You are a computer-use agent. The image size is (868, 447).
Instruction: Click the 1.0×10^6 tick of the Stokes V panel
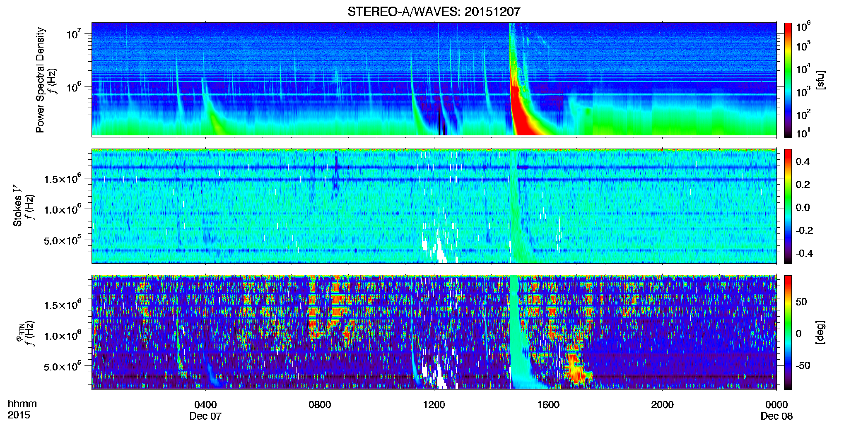coord(63,209)
